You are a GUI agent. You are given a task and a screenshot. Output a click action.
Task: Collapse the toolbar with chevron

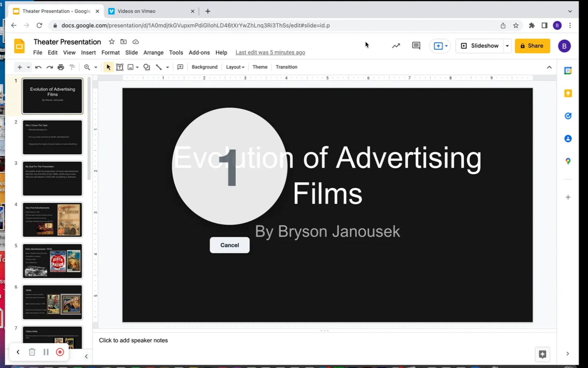pyautogui.click(x=549, y=67)
